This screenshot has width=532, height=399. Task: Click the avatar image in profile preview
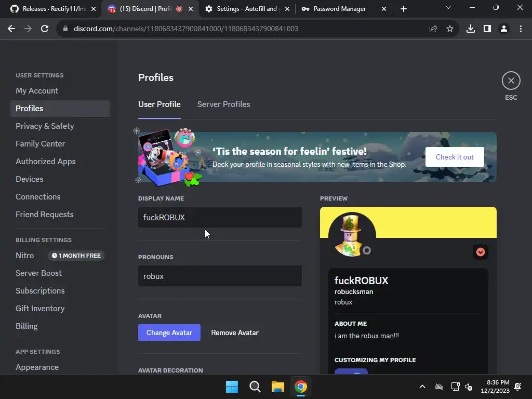tap(351, 236)
